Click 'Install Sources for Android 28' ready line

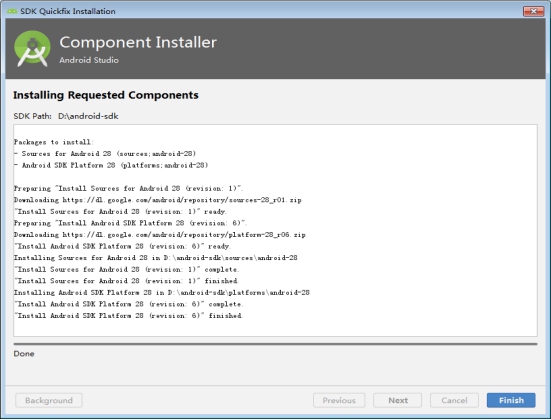120,212
